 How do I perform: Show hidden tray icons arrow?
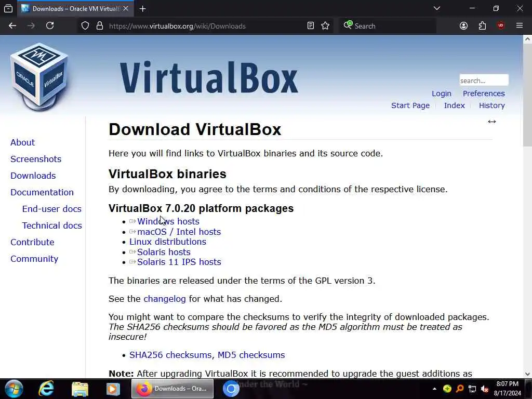tap(434, 389)
